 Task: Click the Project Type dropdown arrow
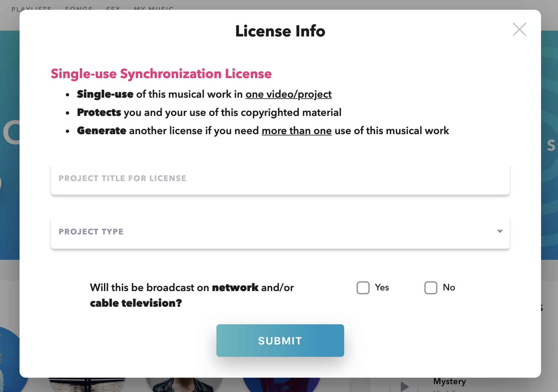pyautogui.click(x=500, y=231)
